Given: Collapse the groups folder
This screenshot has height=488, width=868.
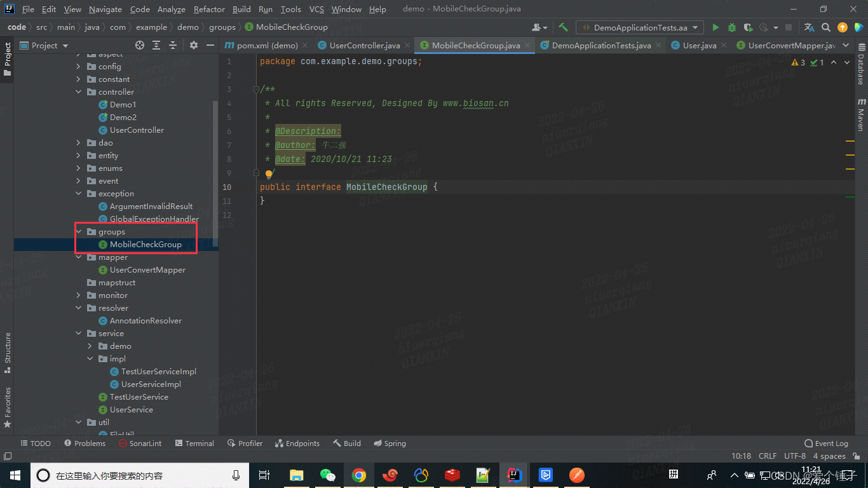Looking at the screenshot, I should 78,232.
